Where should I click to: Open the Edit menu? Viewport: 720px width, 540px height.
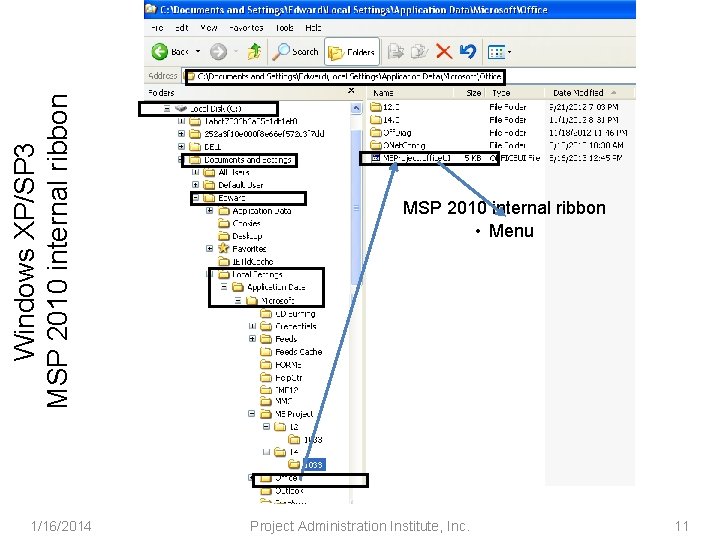pos(182,28)
